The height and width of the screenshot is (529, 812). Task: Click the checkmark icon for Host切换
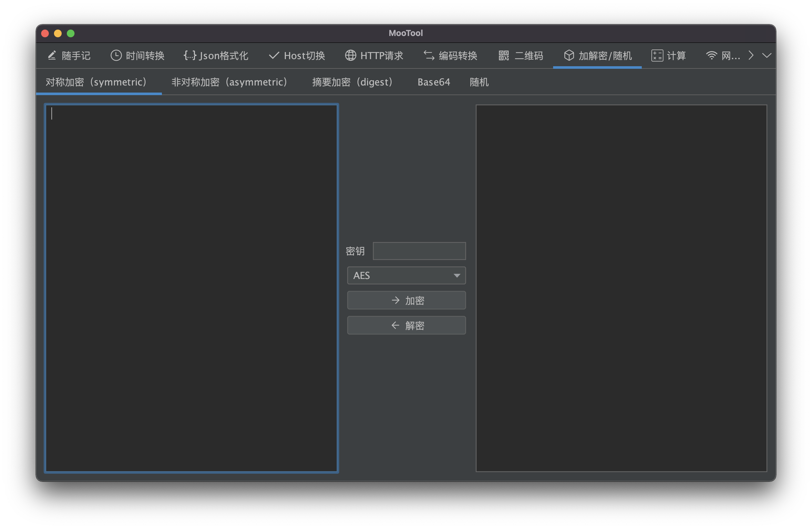click(274, 55)
